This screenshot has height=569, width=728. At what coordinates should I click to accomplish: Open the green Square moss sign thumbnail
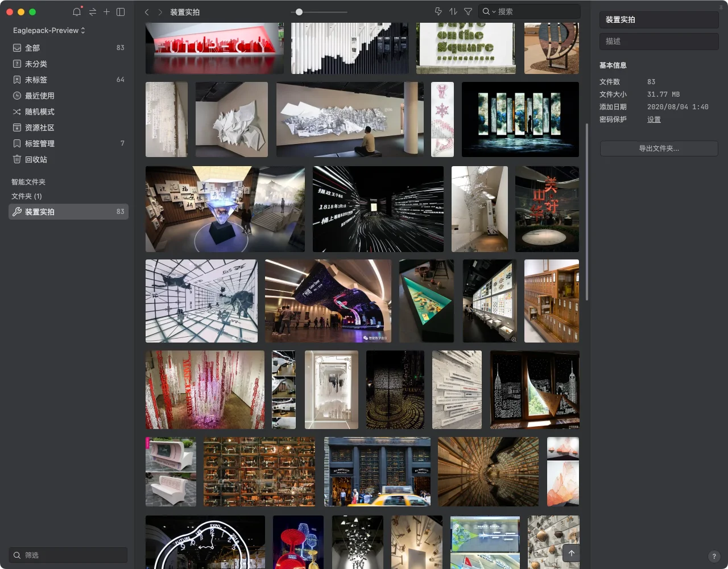[466, 48]
